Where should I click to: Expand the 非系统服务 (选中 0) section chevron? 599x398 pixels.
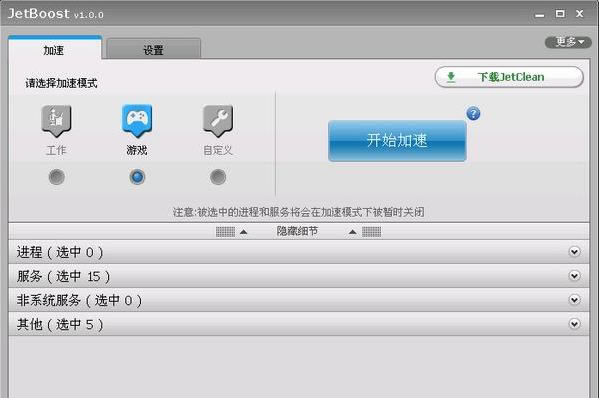point(574,300)
